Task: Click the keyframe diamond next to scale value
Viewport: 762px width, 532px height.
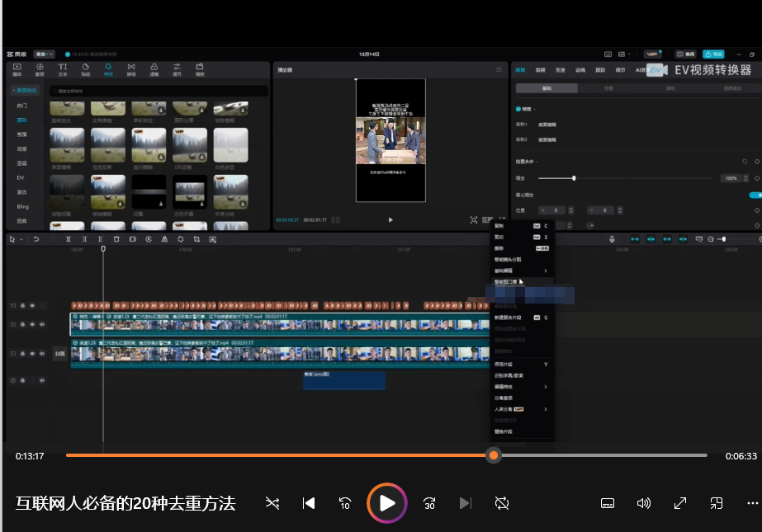Action: tap(757, 178)
